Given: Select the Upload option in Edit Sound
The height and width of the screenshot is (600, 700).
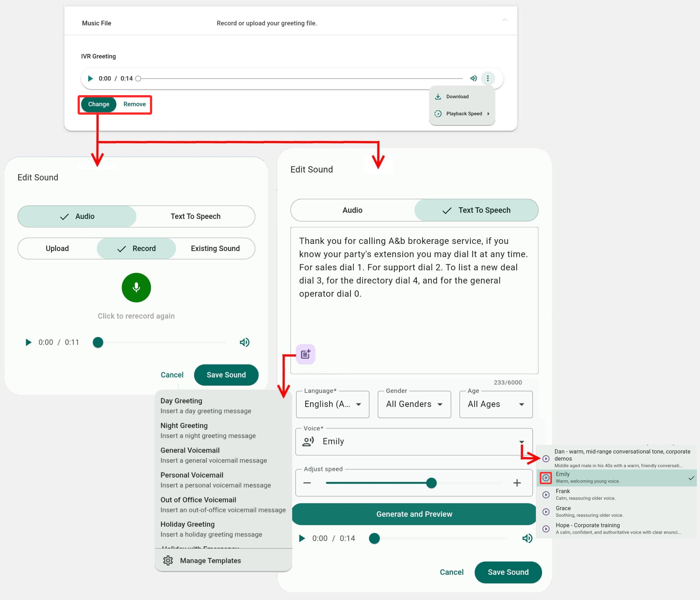Looking at the screenshot, I should point(57,249).
